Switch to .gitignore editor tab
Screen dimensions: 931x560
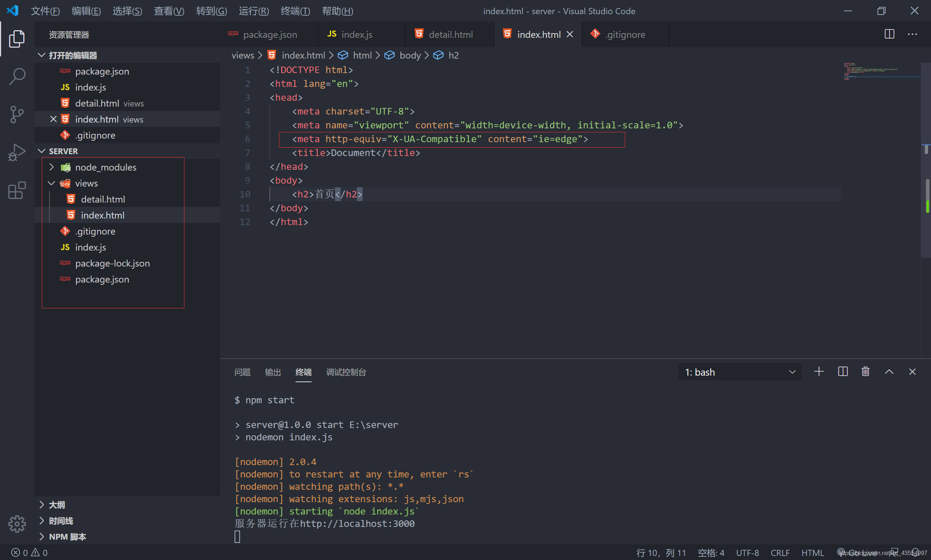[625, 34]
